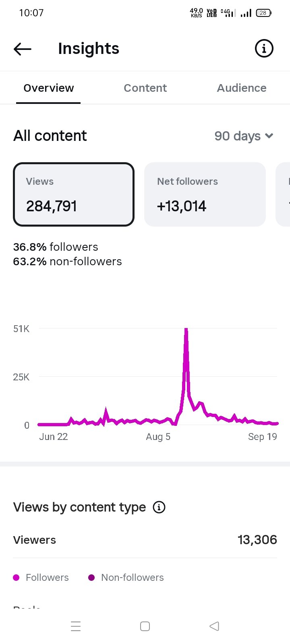The image size is (290, 644).
Task: Switch to the Content tab
Action: click(x=145, y=88)
